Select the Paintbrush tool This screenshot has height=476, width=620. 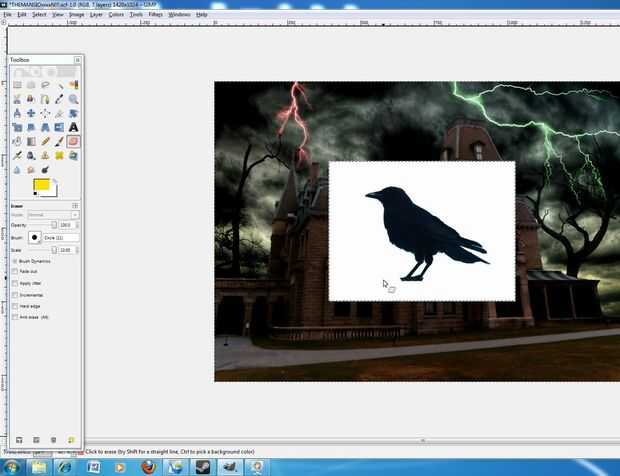59,142
